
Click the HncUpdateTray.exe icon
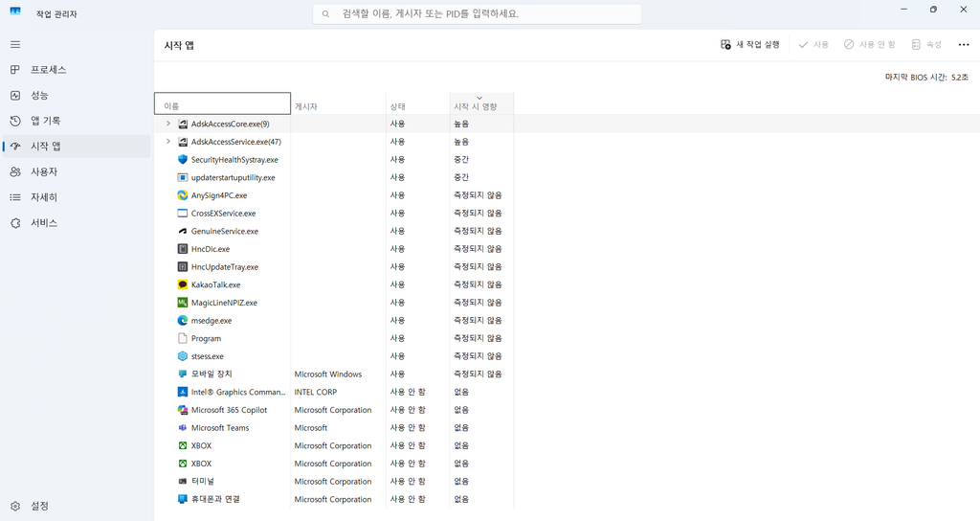point(183,266)
